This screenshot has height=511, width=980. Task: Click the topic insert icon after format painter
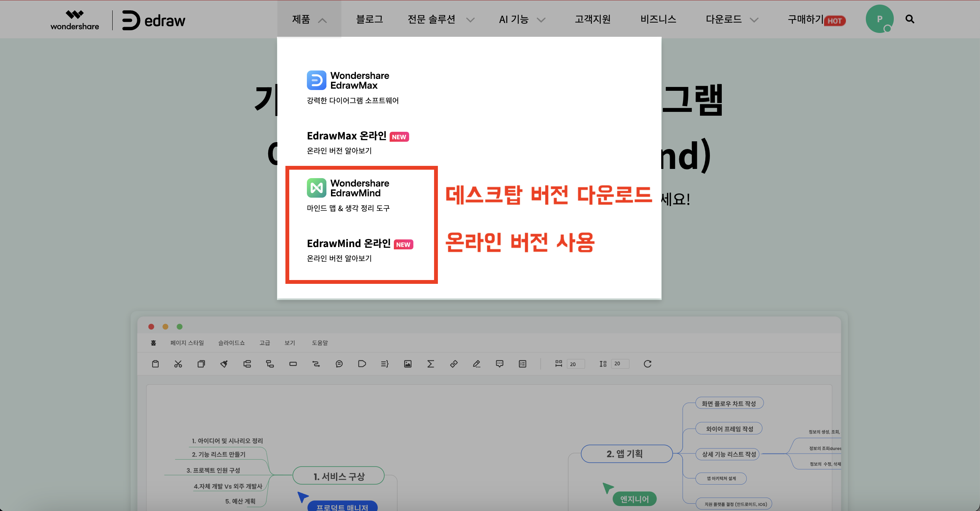coord(247,364)
